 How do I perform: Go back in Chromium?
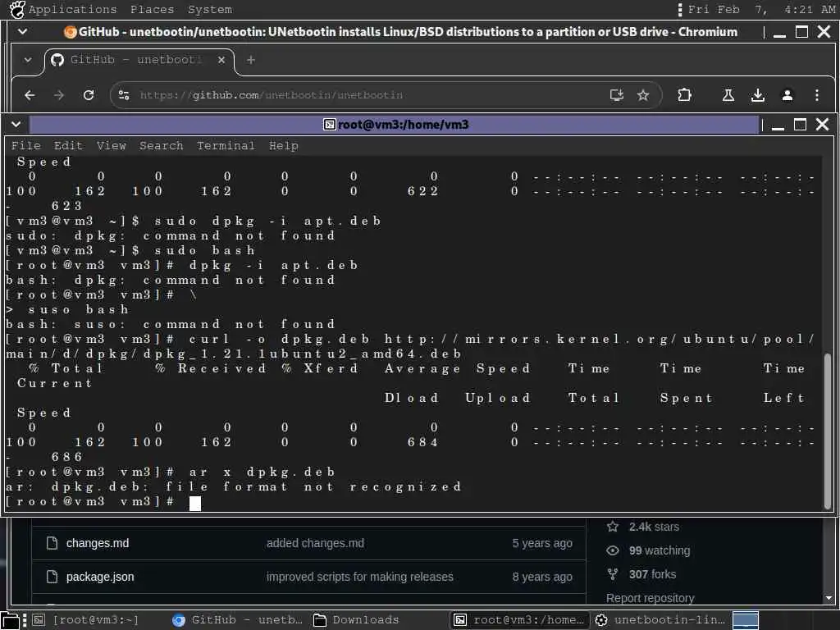click(30, 95)
